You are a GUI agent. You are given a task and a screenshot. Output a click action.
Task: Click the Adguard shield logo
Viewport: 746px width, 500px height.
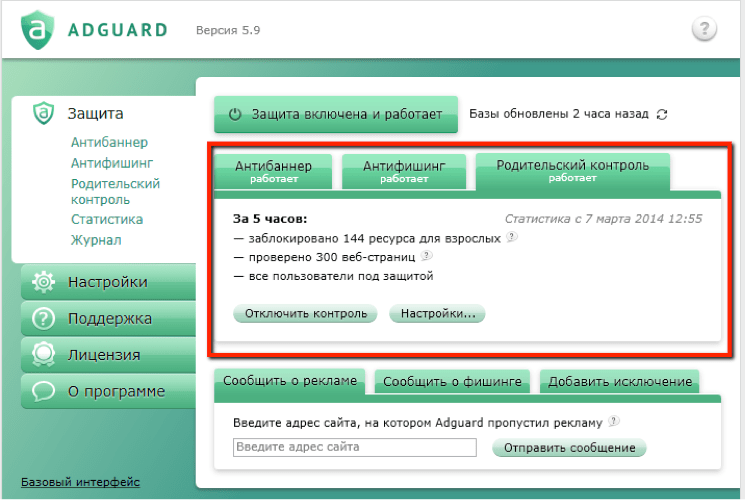pyautogui.click(x=37, y=30)
